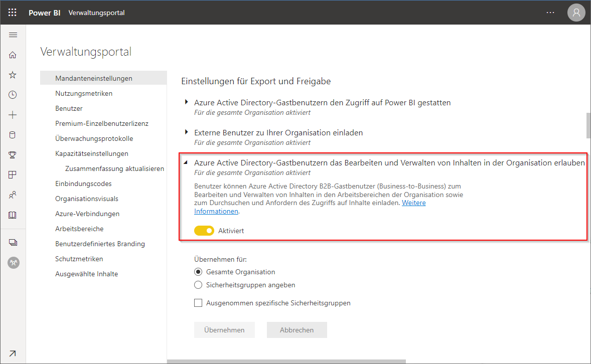The height and width of the screenshot is (364, 591).
Task: Click the Create plus icon
Action: point(13,115)
